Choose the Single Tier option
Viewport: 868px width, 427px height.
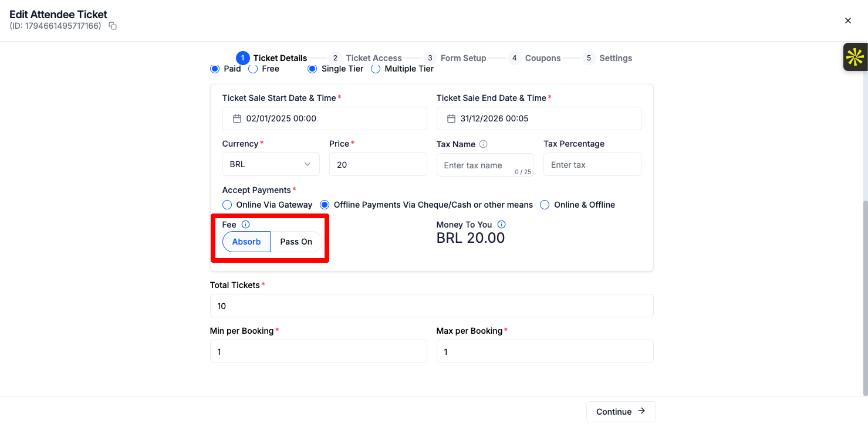tap(313, 69)
